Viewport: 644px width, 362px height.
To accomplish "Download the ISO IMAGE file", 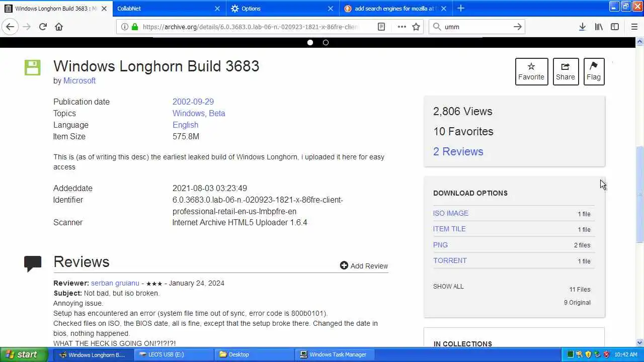I will tap(451, 213).
